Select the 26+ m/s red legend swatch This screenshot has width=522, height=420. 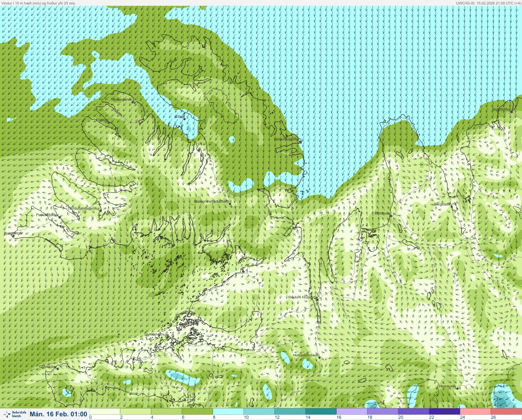click(x=507, y=411)
